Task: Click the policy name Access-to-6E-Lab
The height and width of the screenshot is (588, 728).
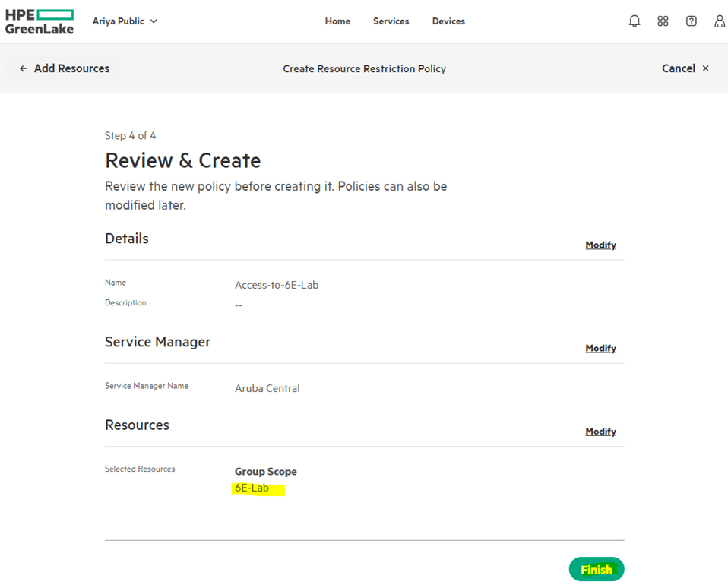Action: tap(277, 286)
